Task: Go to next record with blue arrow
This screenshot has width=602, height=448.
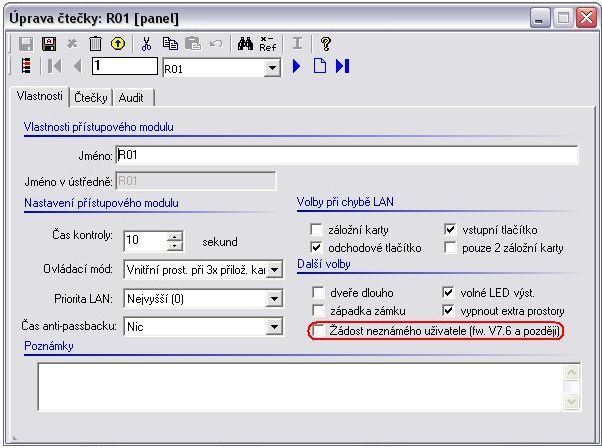Action: [297, 67]
